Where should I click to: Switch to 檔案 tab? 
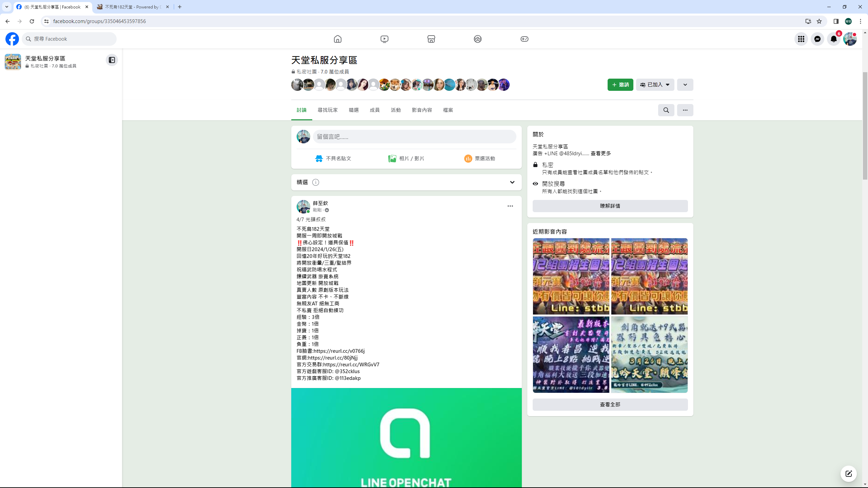coord(448,110)
